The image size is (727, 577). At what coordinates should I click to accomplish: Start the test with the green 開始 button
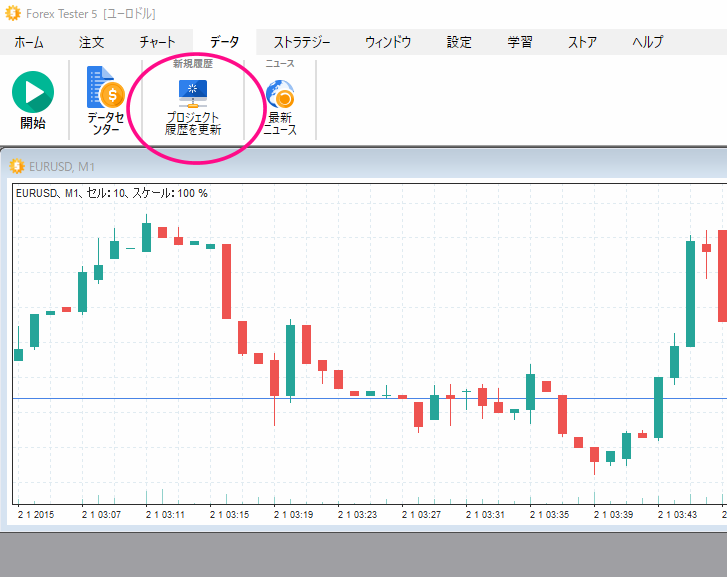click(x=33, y=92)
